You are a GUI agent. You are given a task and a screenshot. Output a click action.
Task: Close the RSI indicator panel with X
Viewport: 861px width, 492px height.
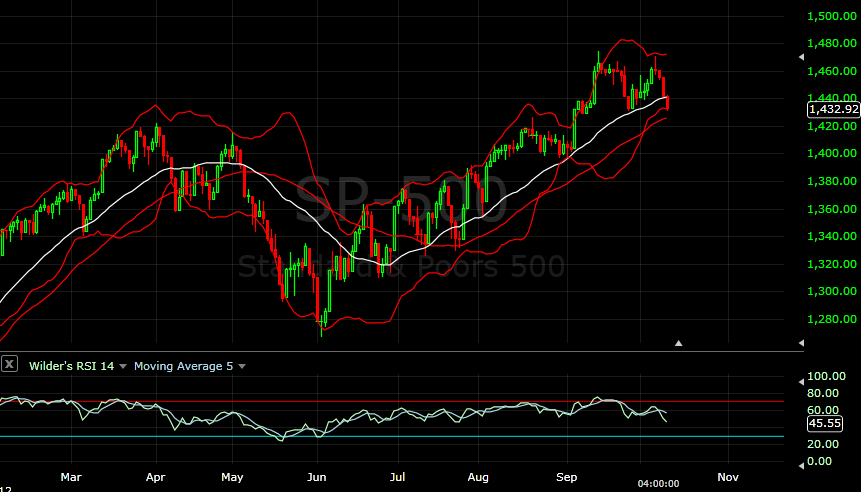(x=9, y=364)
